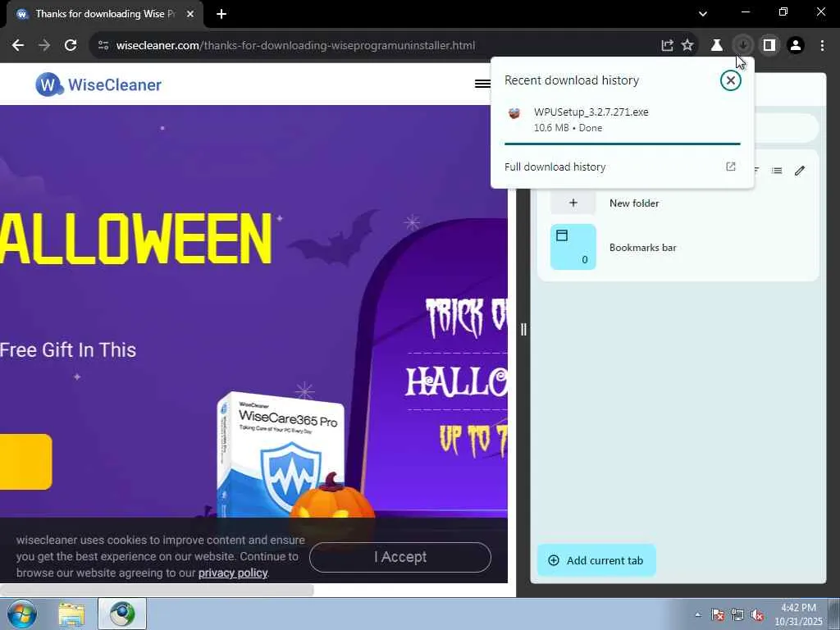
Task: Click the network tray icon
Action: (737, 614)
